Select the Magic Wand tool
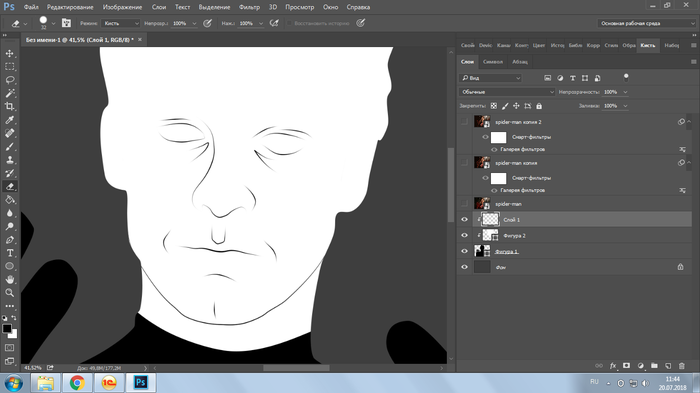Viewport: 700px width, 393px height. (9, 93)
